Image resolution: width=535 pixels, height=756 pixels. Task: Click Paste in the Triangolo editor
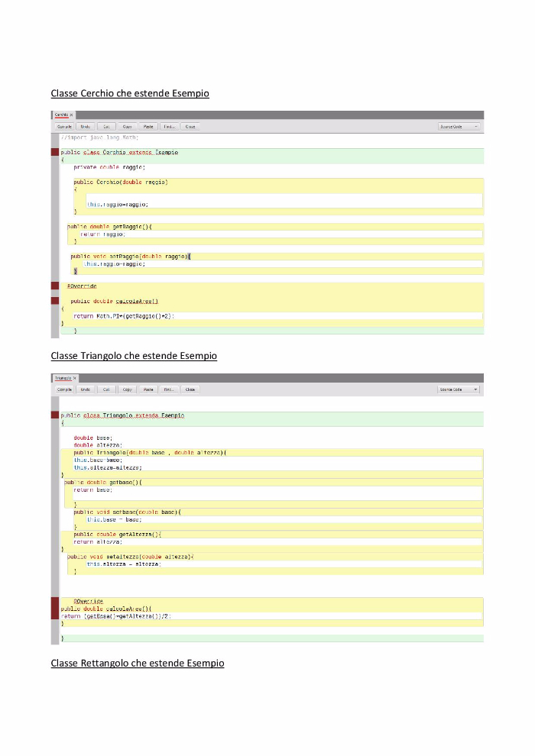(148, 389)
